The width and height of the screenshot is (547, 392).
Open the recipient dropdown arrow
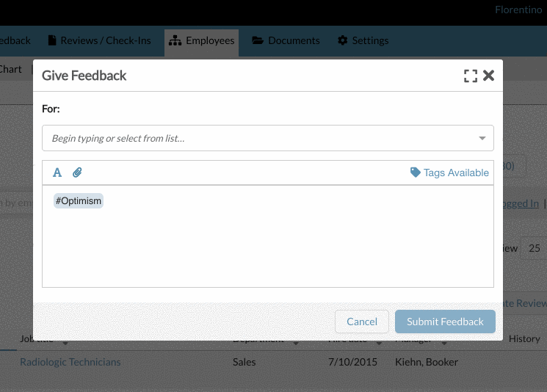click(x=482, y=139)
